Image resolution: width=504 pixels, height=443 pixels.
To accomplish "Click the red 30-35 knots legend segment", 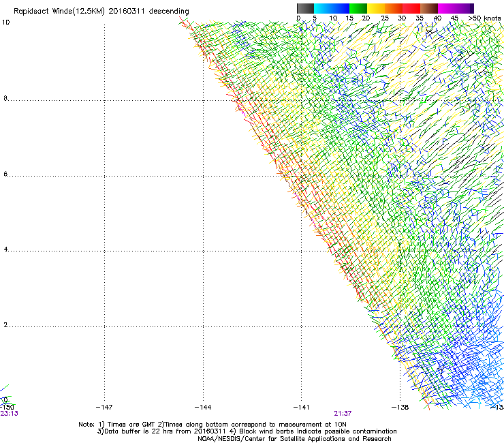I will point(411,8).
